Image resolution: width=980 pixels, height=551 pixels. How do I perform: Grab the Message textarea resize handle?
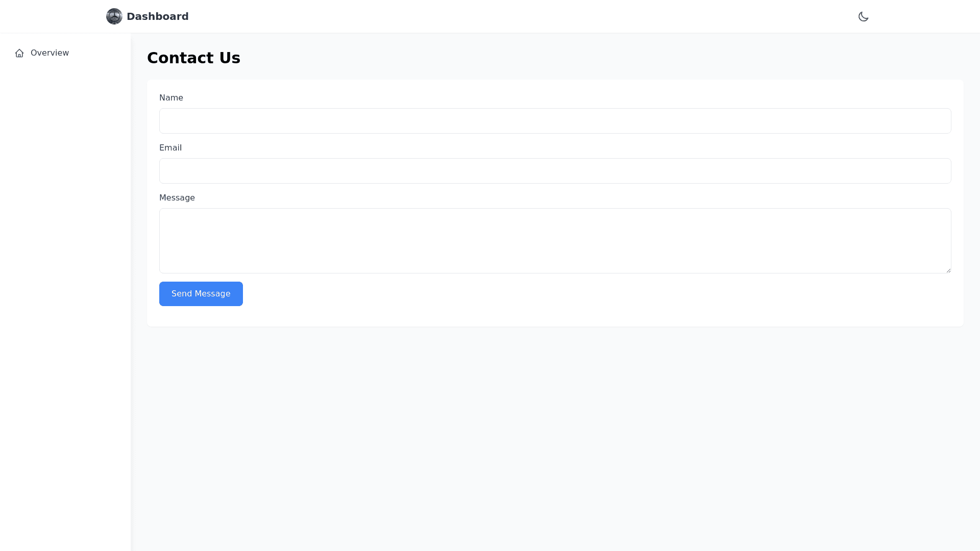tap(948, 270)
